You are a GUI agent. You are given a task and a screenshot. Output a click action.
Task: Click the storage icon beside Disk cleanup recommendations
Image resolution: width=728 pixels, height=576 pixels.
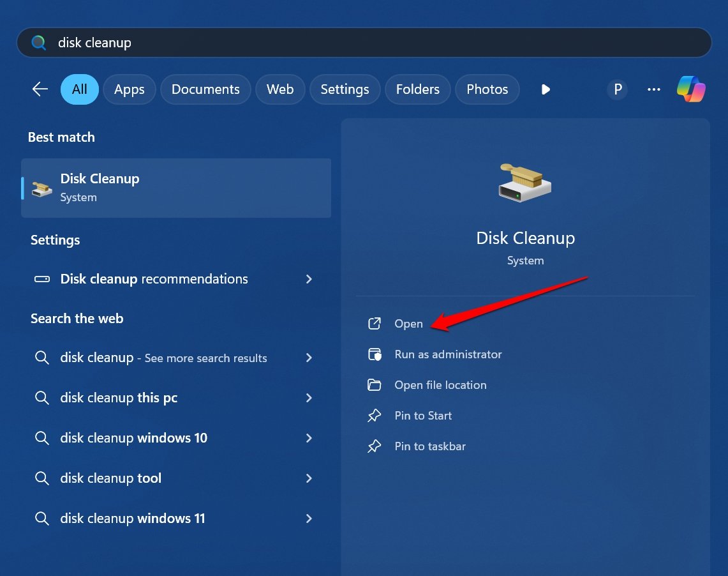[41, 279]
